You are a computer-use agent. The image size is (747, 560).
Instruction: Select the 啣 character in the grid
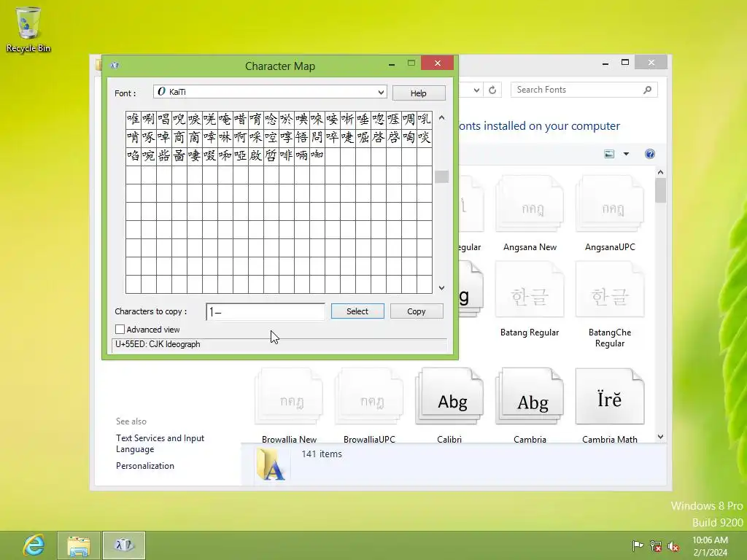[x=317, y=156]
